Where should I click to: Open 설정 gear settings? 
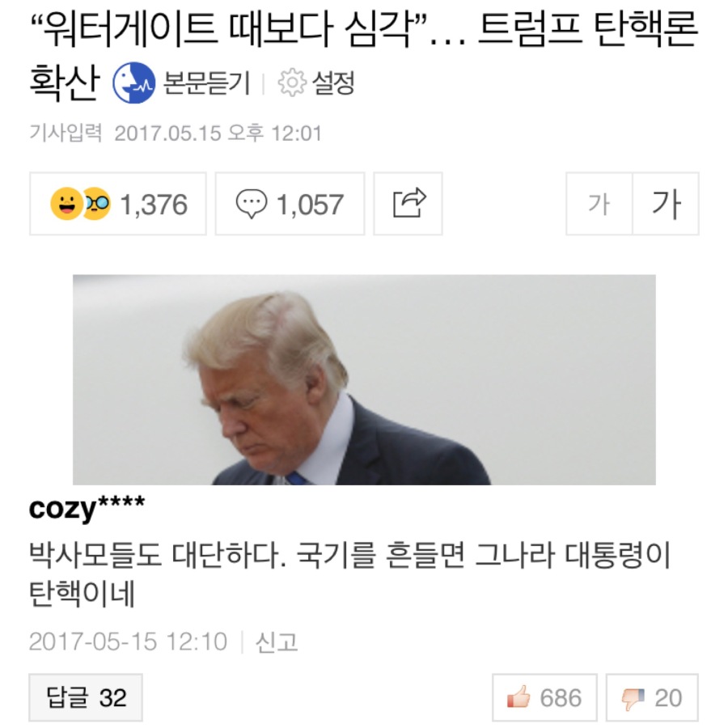(292, 83)
